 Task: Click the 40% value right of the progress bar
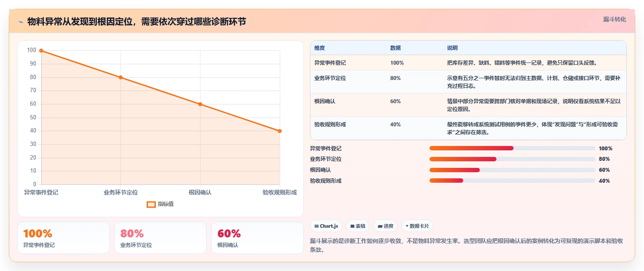tap(604, 181)
